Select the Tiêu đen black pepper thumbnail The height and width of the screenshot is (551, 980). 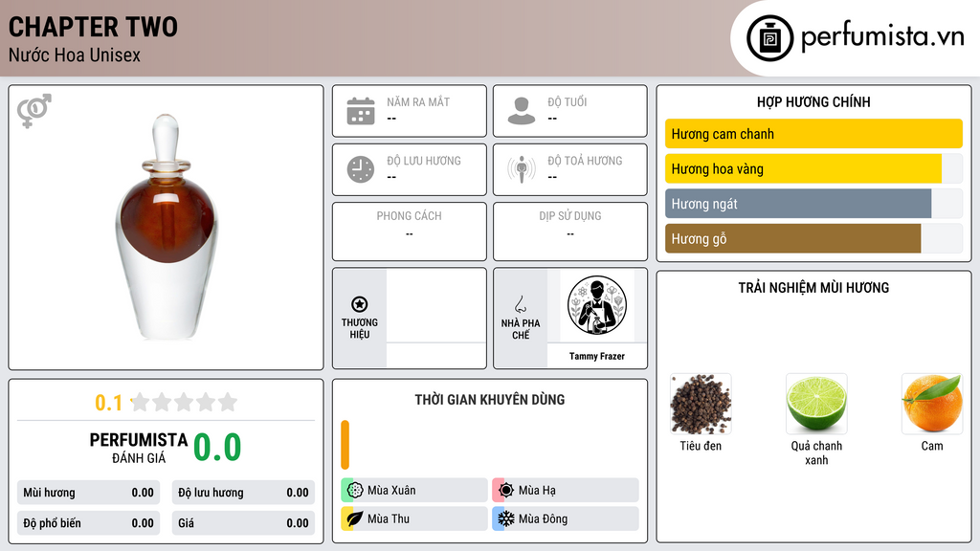(701, 405)
